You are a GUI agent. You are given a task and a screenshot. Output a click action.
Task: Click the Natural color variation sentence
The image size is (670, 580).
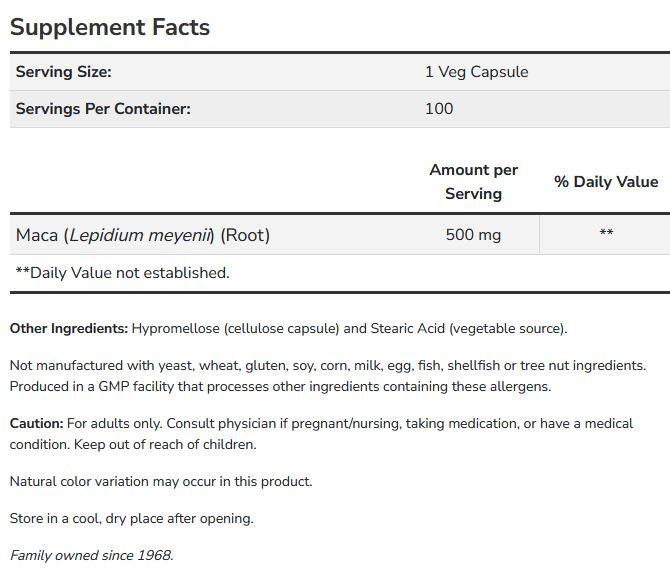click(161, 481)
